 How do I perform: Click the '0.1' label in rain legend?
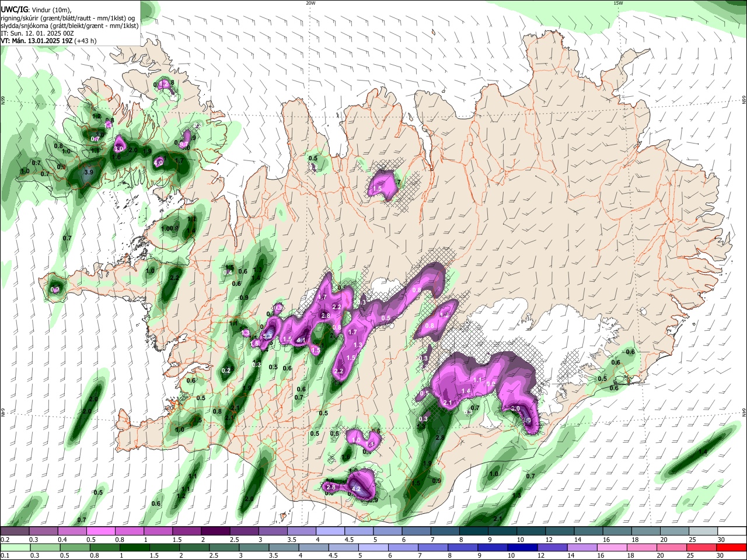(x=5, y=556)
